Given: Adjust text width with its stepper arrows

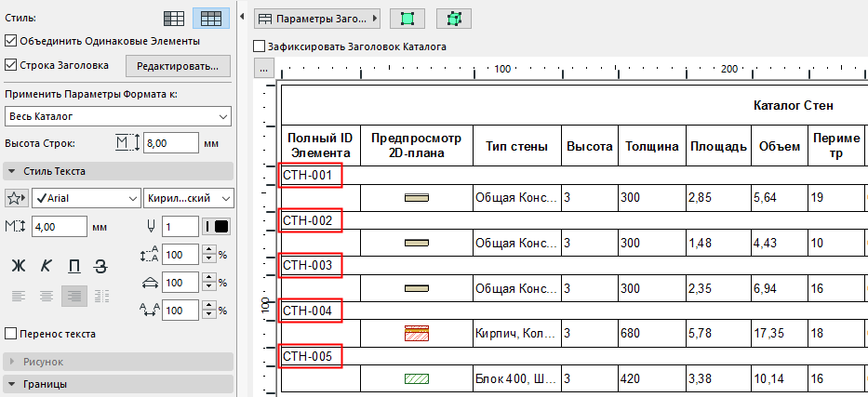Looking at the screenshot, I should (208, 283).
